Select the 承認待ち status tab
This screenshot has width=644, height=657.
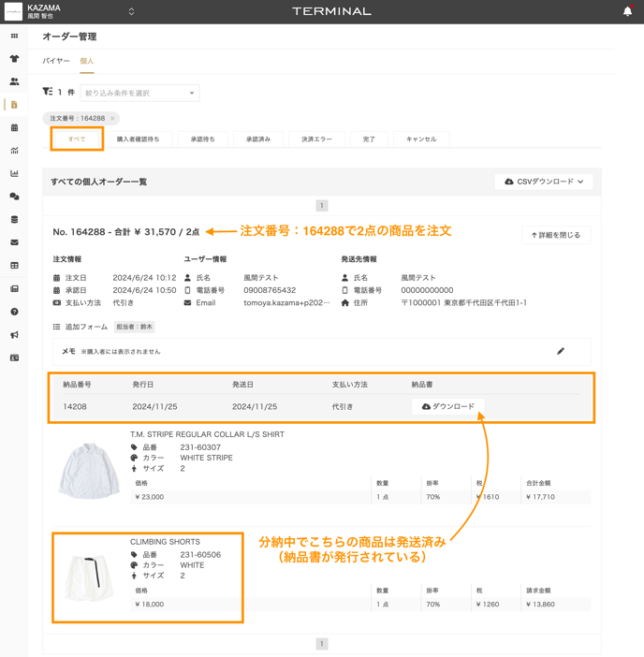(x=203, y=139)
